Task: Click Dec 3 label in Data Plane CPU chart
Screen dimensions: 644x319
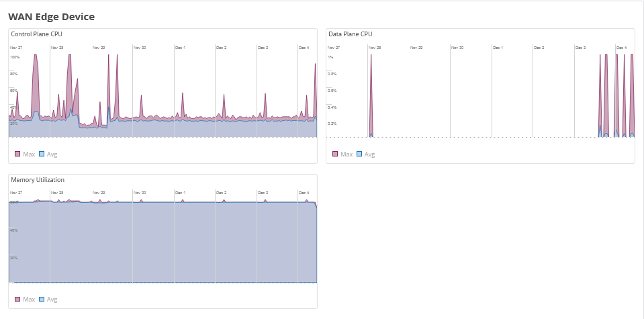Action: (580, 48)
